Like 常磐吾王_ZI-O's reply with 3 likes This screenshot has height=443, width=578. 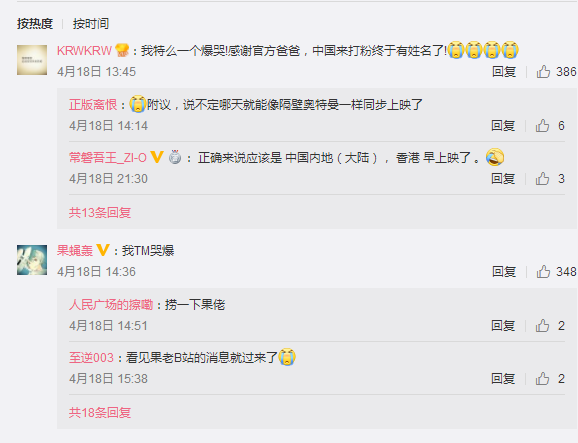pyautogui.click(x=542, y=179)
